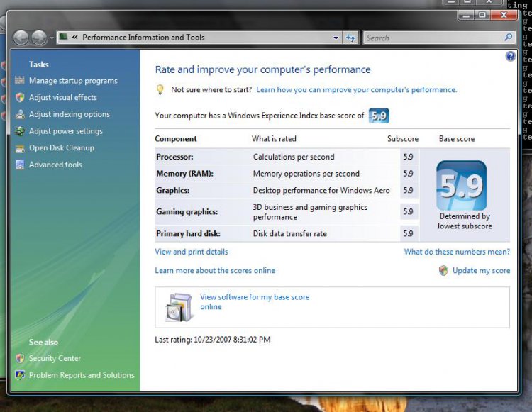532x412 pixels.
Task: Click the double chevron in address bar
Action: [x=75, y=37]
